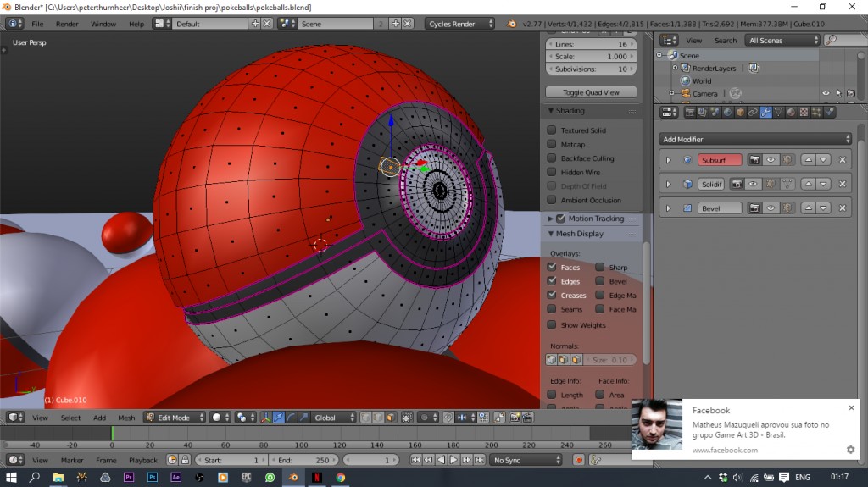Expand the Subsurf modifier panel
Image resolution: width=868 pixels, height=487 pixels.
click(668, 160)
